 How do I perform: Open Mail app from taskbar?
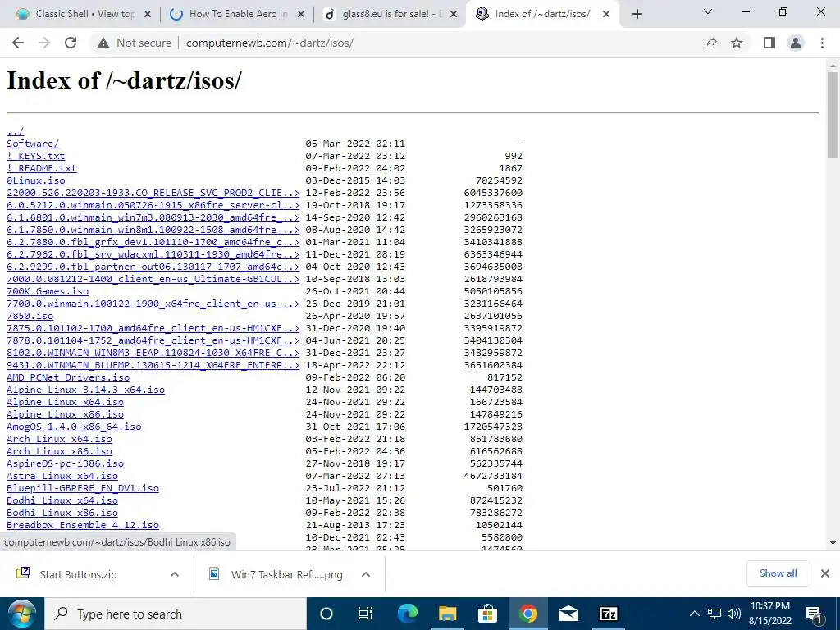(x=568, y=614)
